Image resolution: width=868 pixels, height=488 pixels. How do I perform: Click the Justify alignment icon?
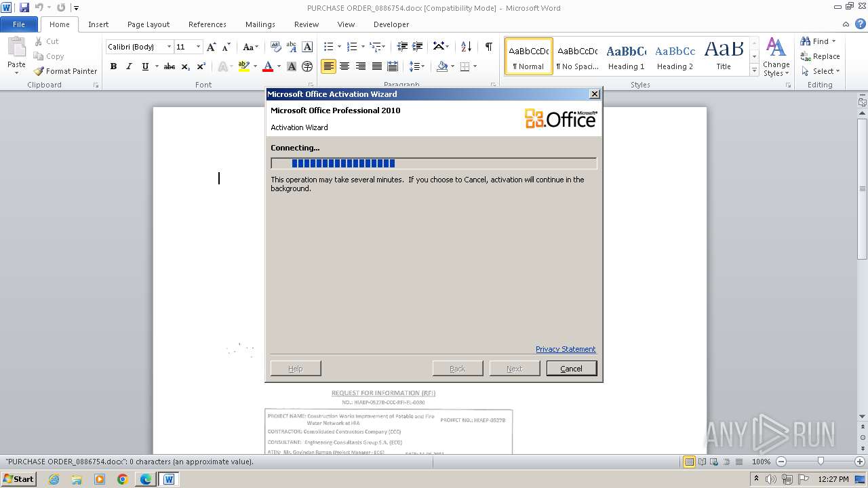click(x=376, y=66)
